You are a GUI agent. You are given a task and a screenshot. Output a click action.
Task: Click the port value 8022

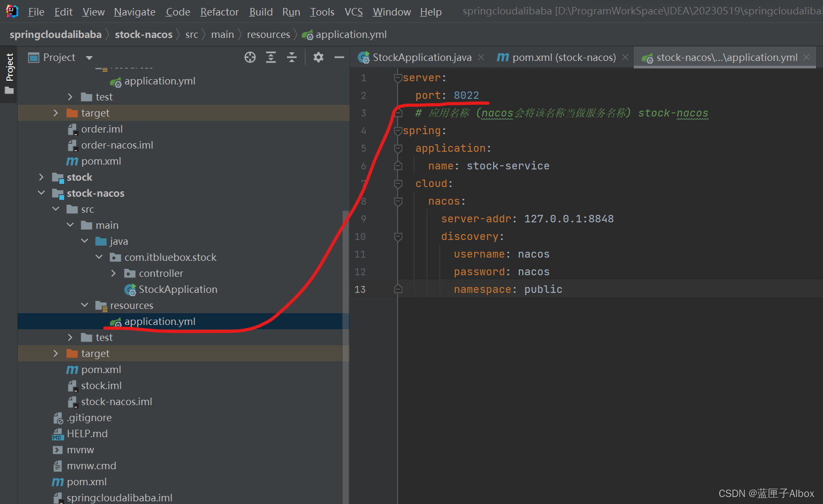[x=466, y=96]
